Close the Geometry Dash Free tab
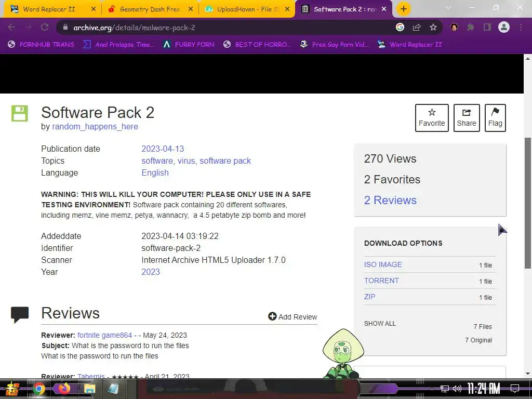Viewport: 532px width, 399px height. (x=191, y=9)
